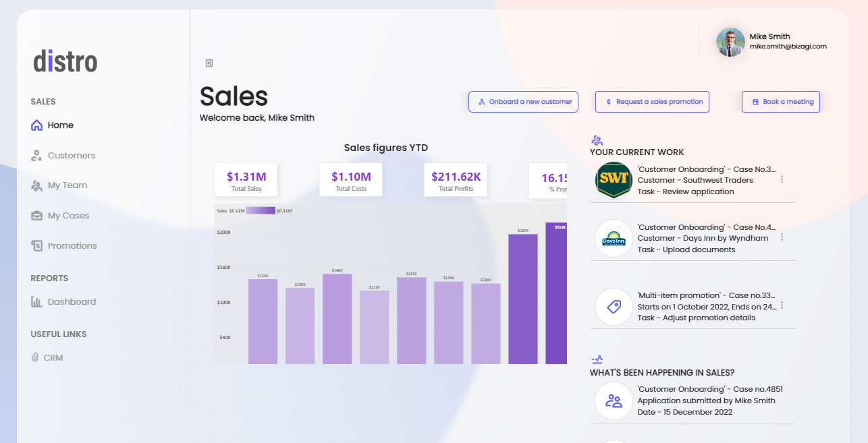Click the Promotions tag icon
868x443 pixels.
coord(36,246)
